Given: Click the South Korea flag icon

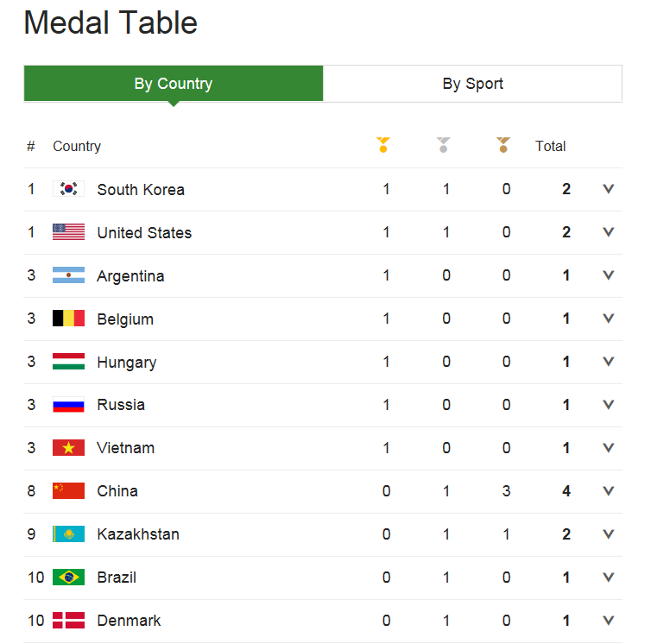Looking at the screenshot, I should [68, 189].
